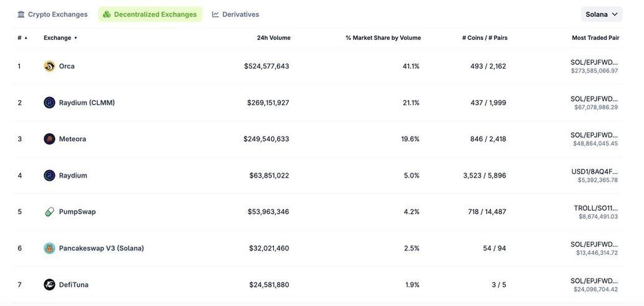The width and height of the screenshot is (644, 306).
Task: Click the cubes icon beside Decentralized Exchanges
Action: click(x=107, y=14)
